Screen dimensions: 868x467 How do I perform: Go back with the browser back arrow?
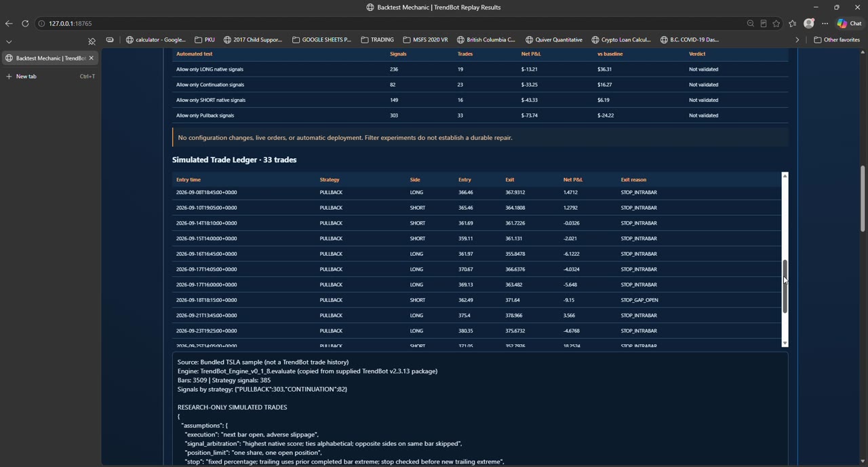pyautogui.click(x=9, y=23)
